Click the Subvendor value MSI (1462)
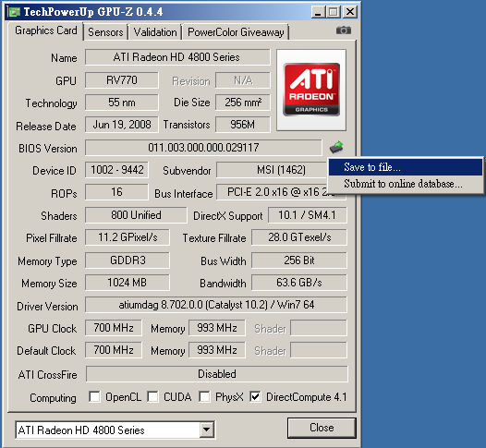 [x=272, y=170]
